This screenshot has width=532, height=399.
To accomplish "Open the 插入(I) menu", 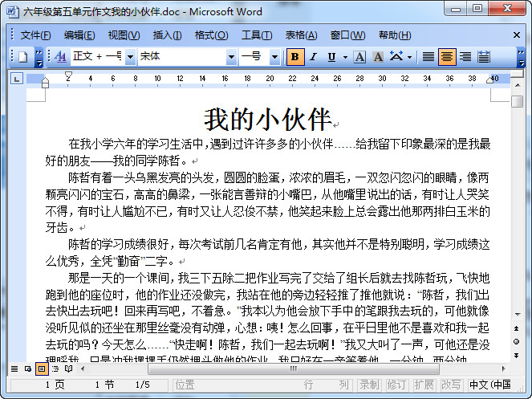I will pos(167,35).
